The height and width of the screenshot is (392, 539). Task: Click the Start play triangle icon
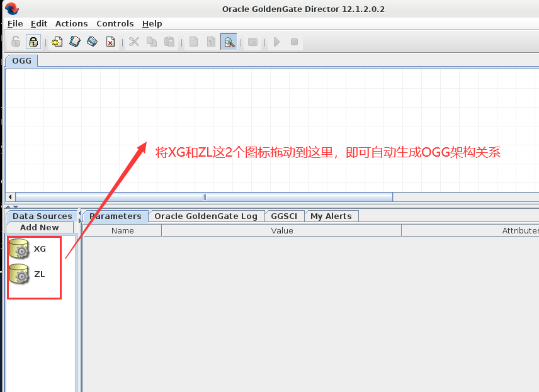[x=276, y=42]
